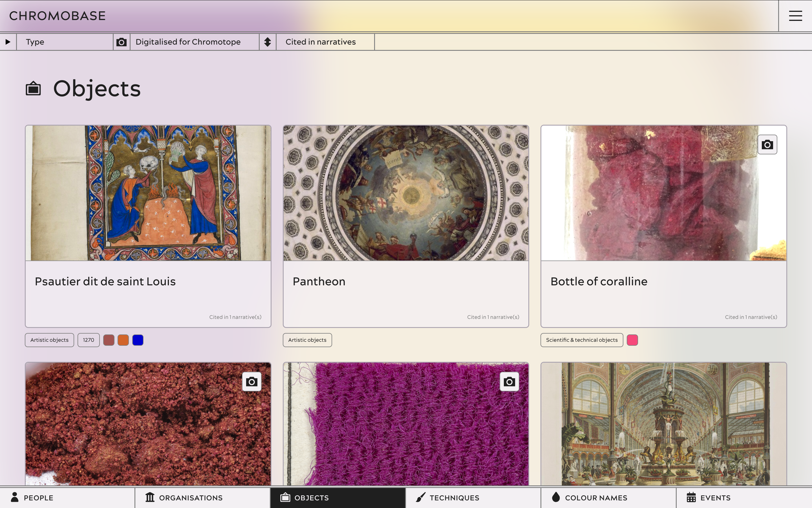812x508 pixels.
Task: Switch to the Techniques tab
Action: pyautogui.click(x=473, y=498)
